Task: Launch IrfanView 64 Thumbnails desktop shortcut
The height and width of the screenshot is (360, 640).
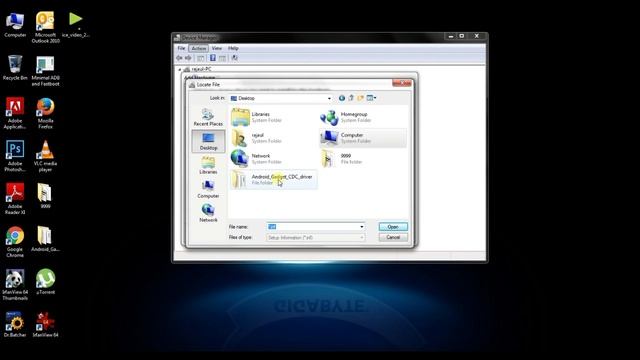Action: point(15,284)
